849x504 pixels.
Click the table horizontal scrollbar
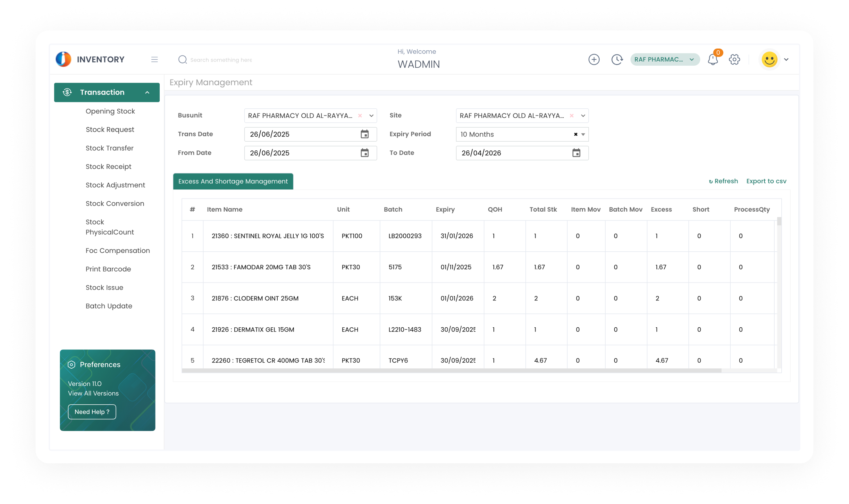pos(451,371)
